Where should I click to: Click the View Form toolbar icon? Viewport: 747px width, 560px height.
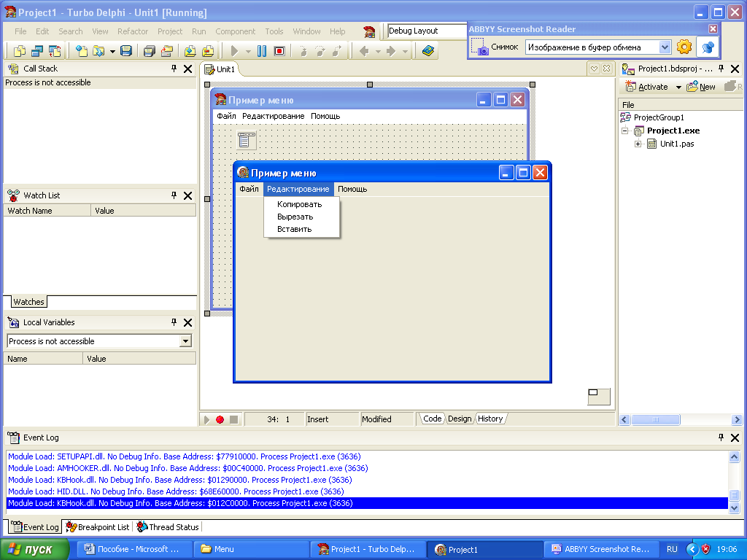tap(37, 50)
